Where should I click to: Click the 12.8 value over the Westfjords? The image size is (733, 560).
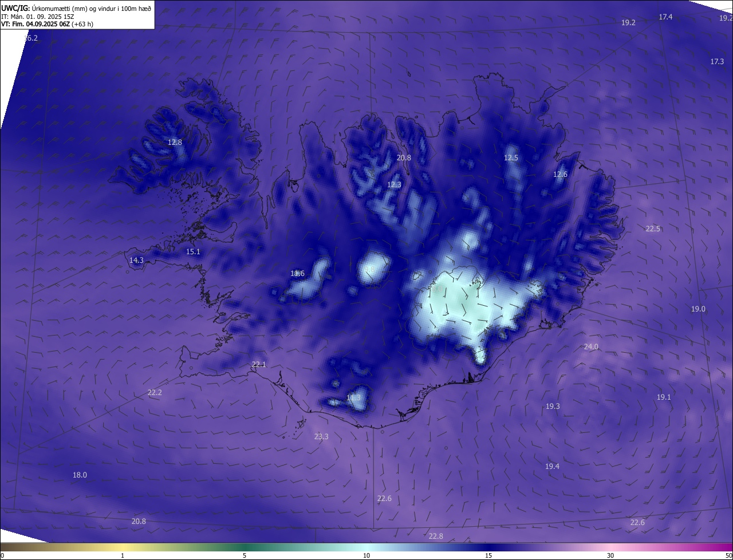click(x=175, y=143)
